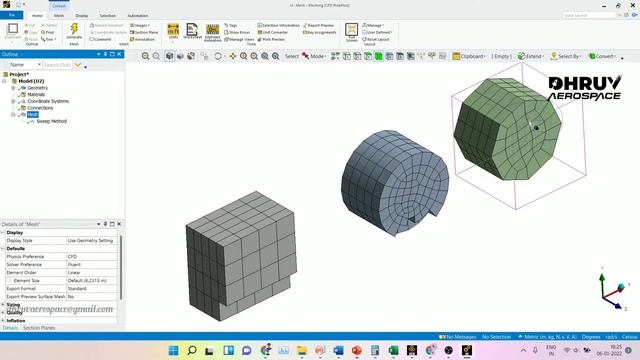The width and height of the screenshot is (640, 360).
Task: Switch to the Display ribbon tab
Action: 82,16
